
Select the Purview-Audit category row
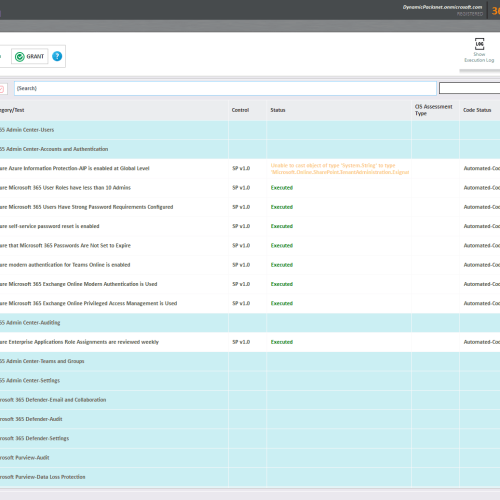click(x=250, y=458)
